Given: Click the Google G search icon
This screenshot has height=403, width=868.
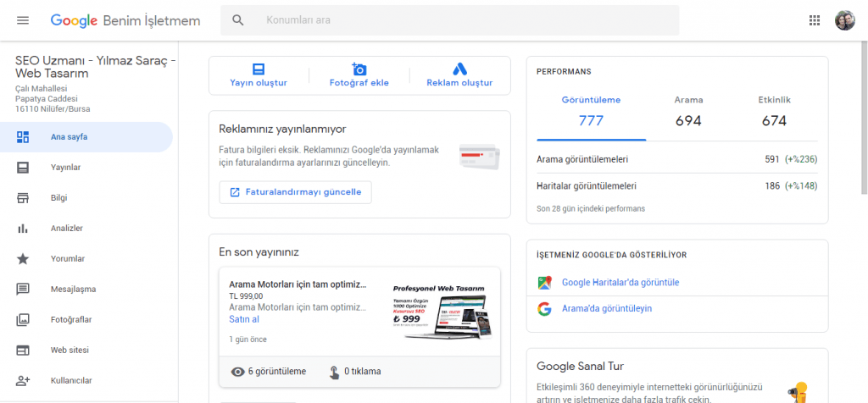Looking at the screenshot, I should click(544, 308).
